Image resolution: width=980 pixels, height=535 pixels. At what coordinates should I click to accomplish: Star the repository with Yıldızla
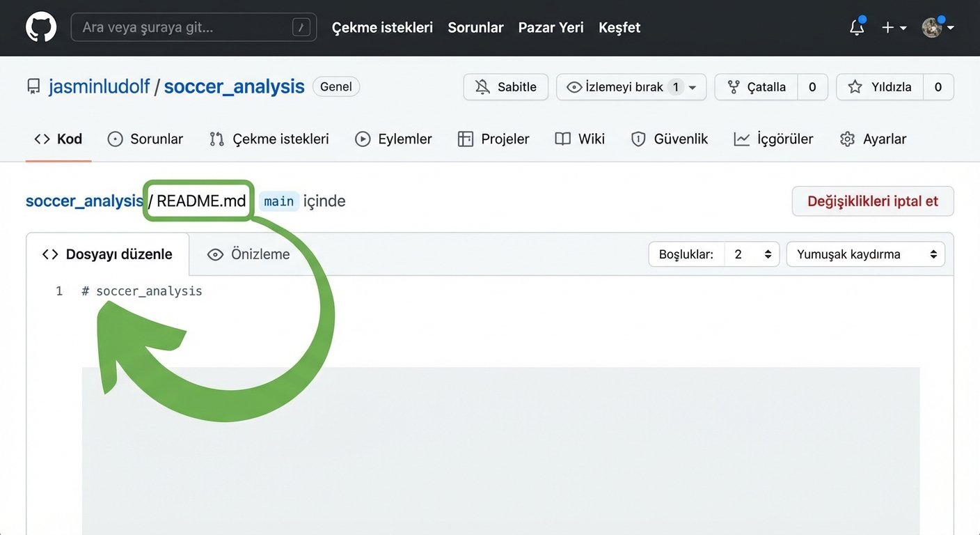click(x=880, y=87)
